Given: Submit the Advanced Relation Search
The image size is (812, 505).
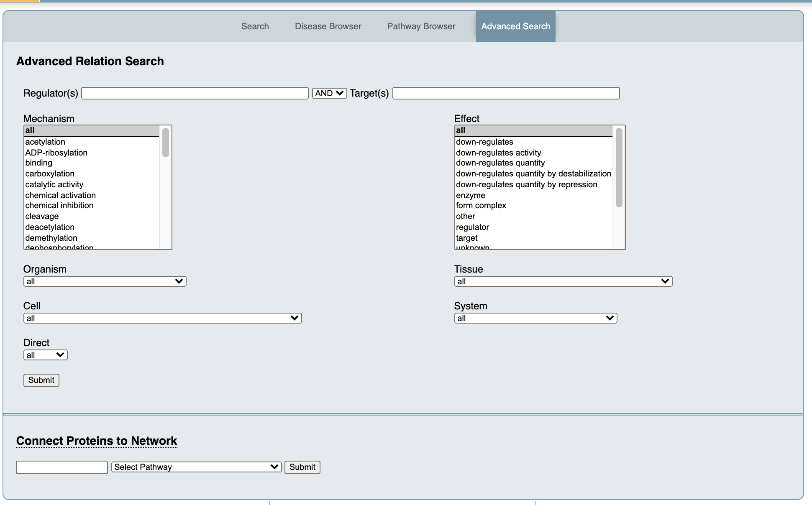Looking at the screenshot, I should point(41,380).
